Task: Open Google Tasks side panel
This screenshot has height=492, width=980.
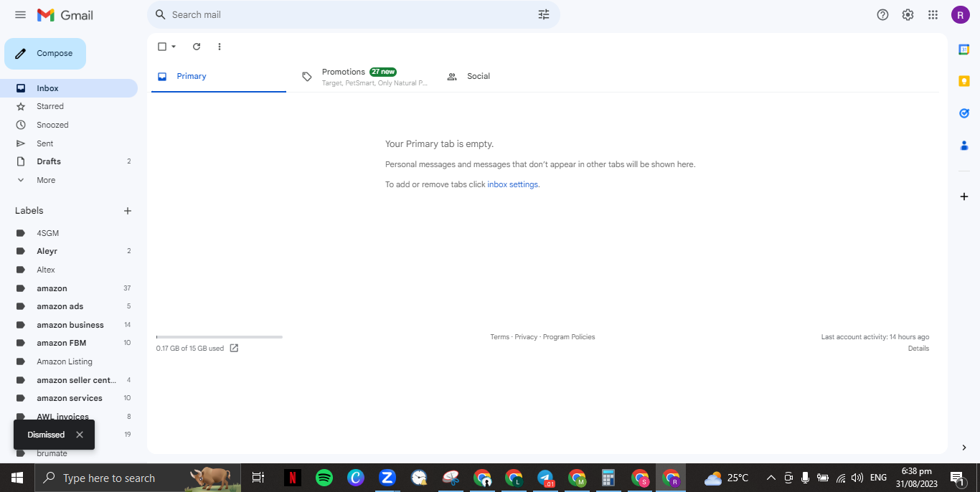Action: 964,113
